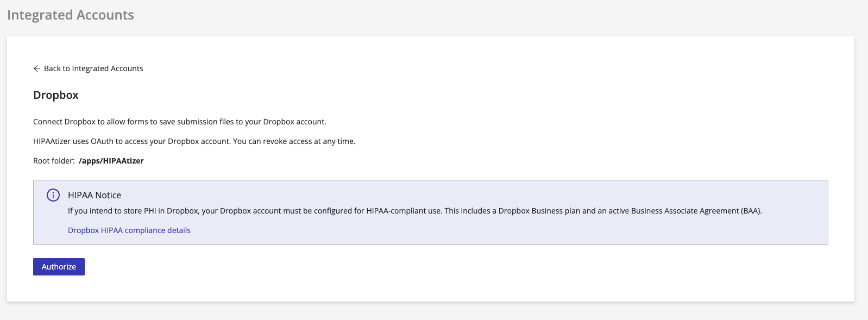Select the Dropbox heading
868x320 pixels.
click(55, 95)
